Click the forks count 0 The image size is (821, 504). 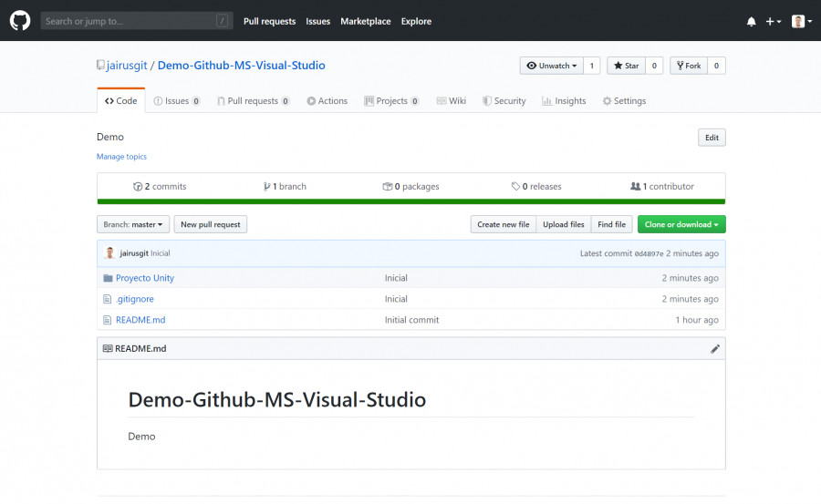point(716,66)
